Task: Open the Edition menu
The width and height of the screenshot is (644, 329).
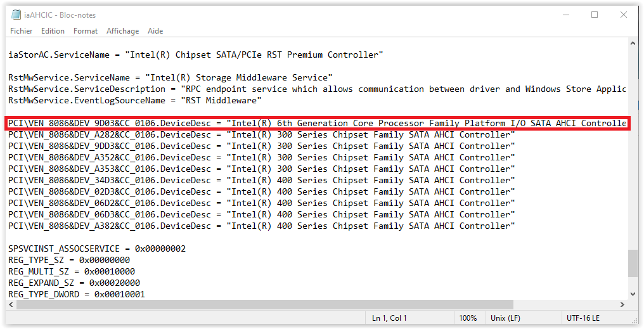Action: click(x=53, y=31)
